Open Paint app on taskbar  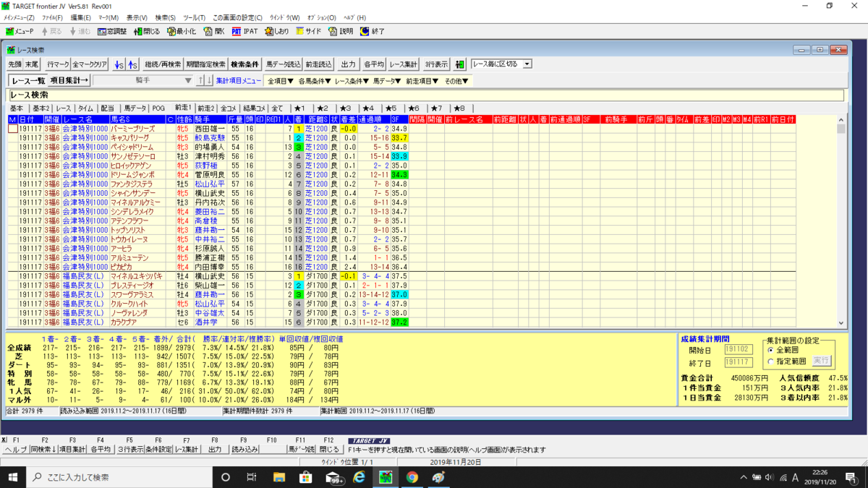click(438, 477)
